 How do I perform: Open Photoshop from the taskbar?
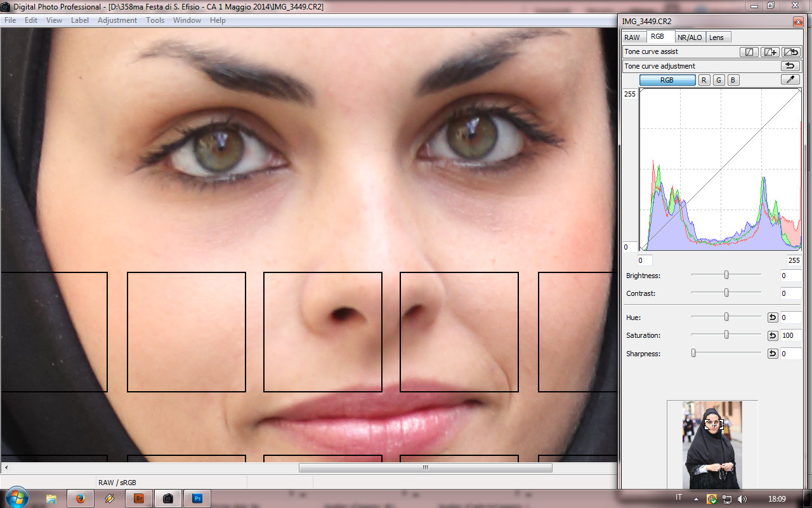[x=197, y=498]
